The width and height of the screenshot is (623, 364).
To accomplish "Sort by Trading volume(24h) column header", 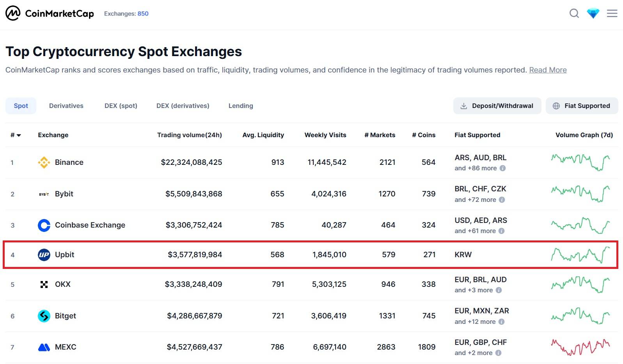I will coord(190,135).
